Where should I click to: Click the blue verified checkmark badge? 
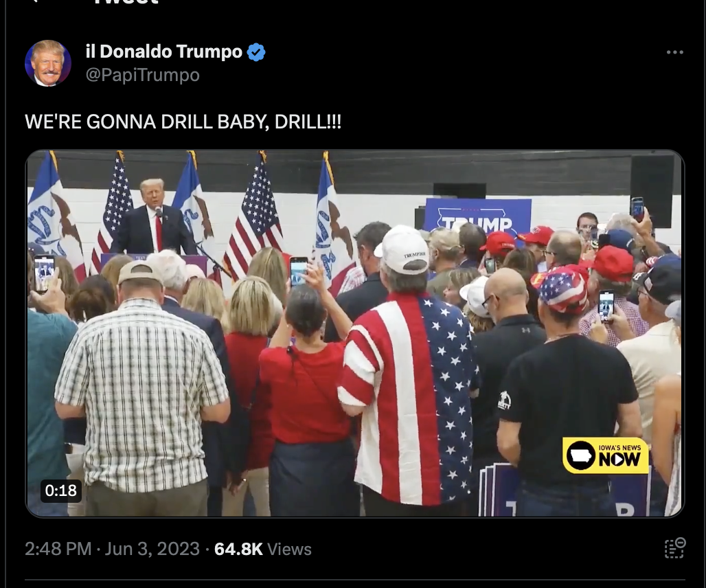click(x=256, y=52)
